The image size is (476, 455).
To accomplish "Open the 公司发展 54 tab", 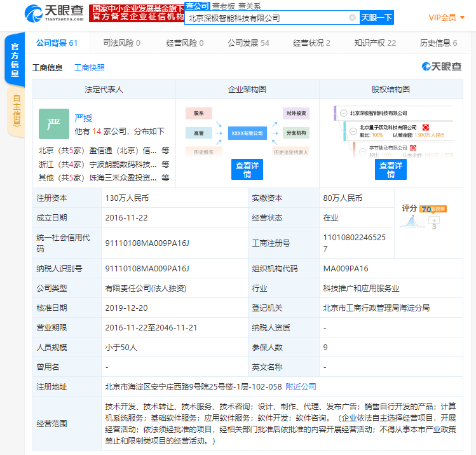I will [248, 43].
